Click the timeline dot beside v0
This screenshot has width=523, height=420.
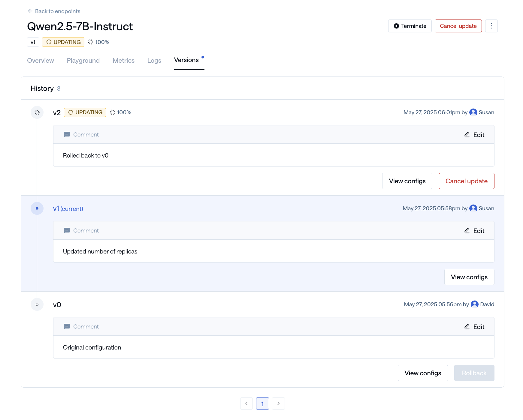(37, 304)
